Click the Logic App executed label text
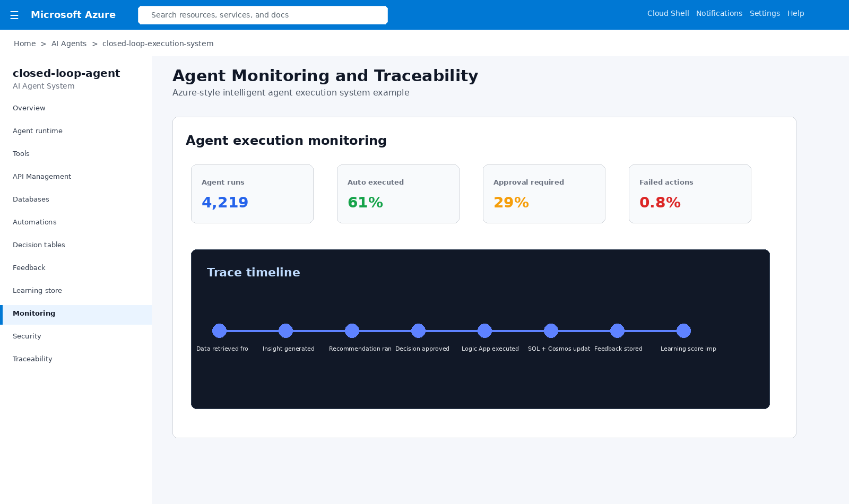This screenshot has height=504, width=849. [490, 349]
